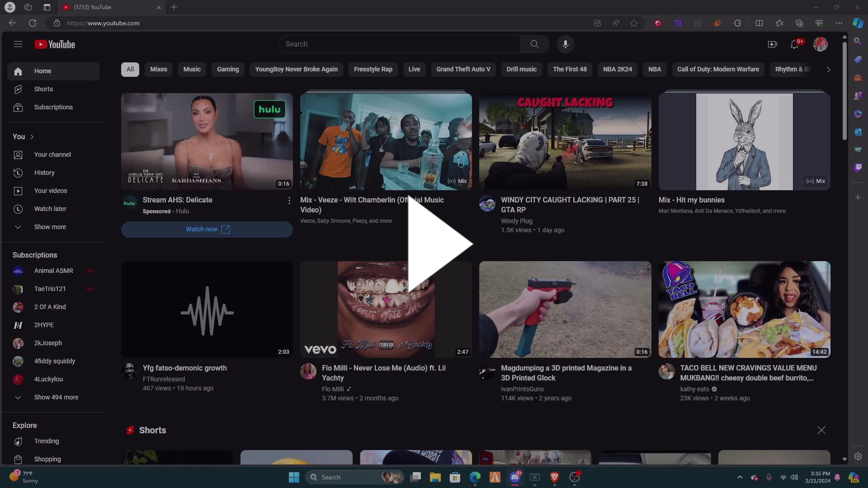This screenshot has width=868, height=488.
Task: Expand Show 494 more subscriptions
Action: tap(56, 397)
